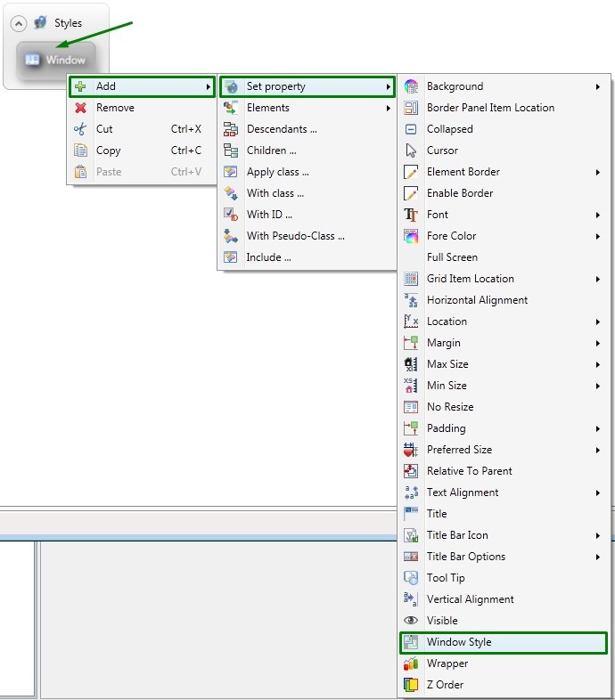Image resolution: width=615 pixels, height=700 pixels.
Task: Select Apply class menu entry
Action: click(x=277, y=172)
